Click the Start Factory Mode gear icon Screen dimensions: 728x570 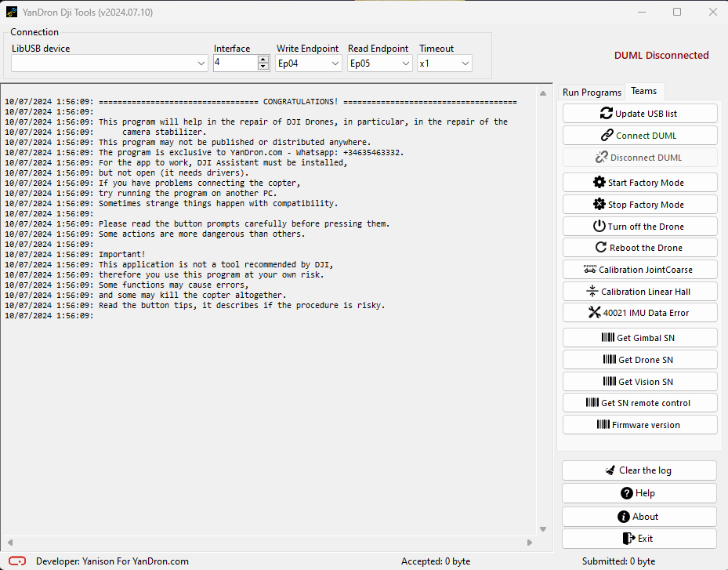click(x=599, y=183)
